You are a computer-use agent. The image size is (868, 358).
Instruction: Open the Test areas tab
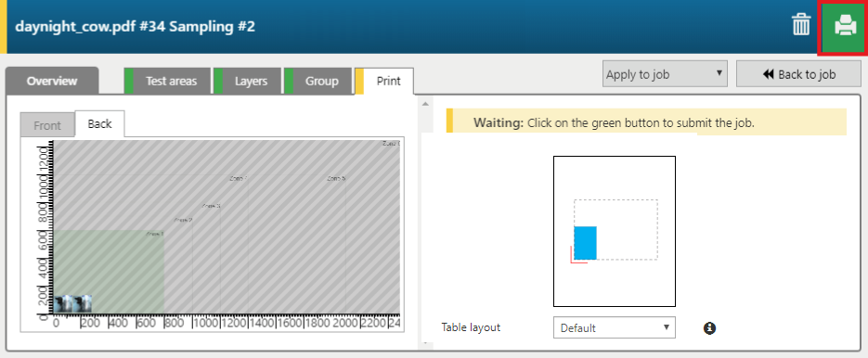(x=167, y=82)
